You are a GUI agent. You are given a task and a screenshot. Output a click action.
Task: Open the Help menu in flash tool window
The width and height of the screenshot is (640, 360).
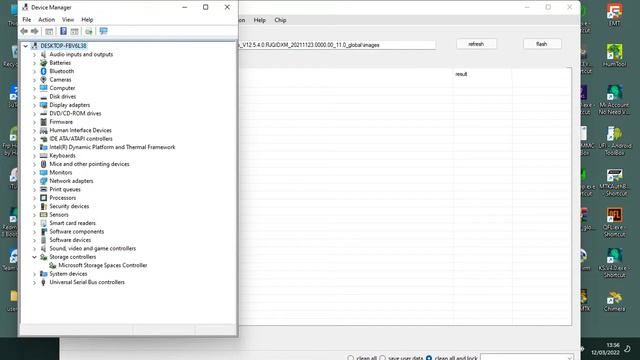260,20
